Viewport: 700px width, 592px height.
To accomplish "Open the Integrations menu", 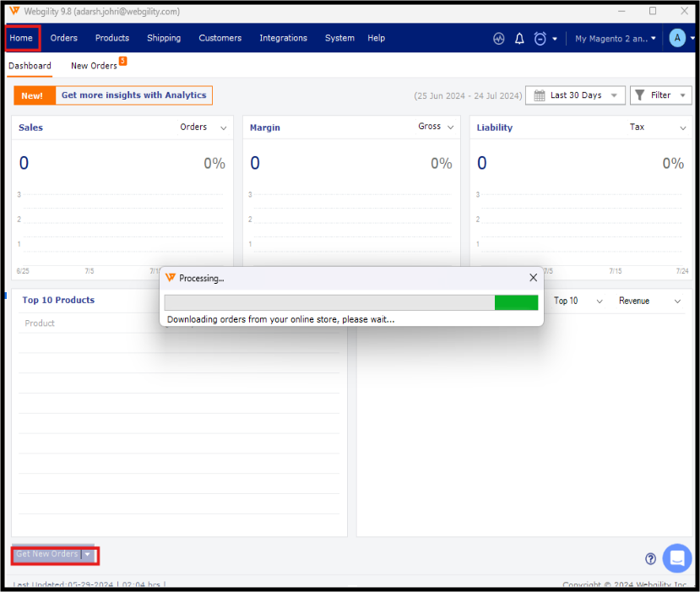I will [284, 38].
